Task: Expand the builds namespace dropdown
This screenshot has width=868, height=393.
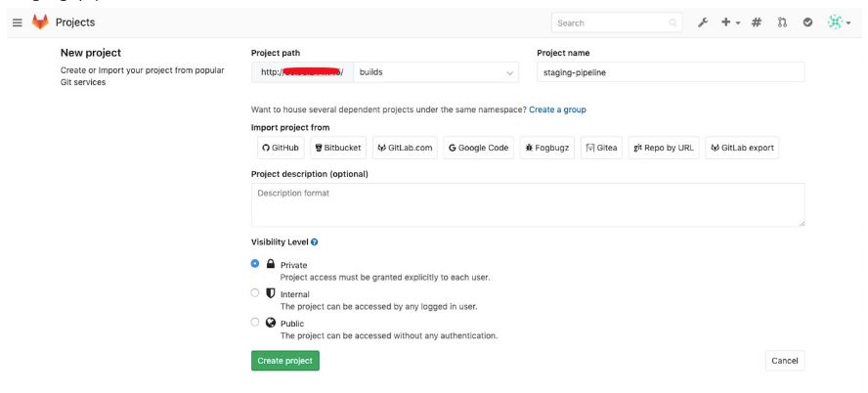Action: coord(436,72)
